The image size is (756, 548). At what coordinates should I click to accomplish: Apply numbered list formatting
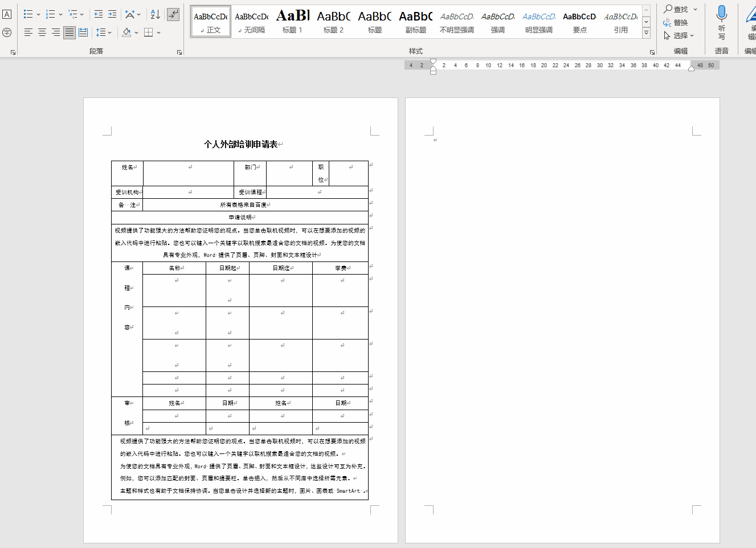tap(50, 14)
